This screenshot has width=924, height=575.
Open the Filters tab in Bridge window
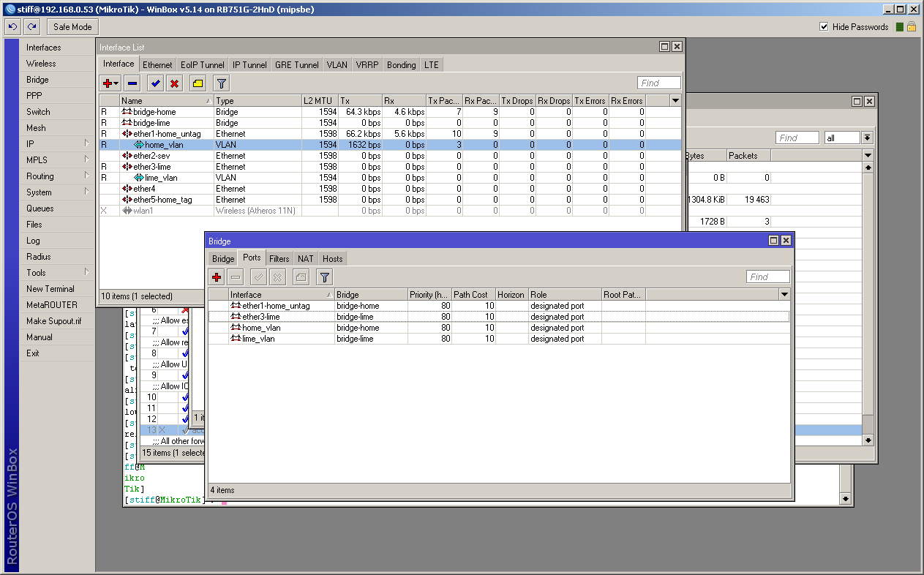(279, 258)
